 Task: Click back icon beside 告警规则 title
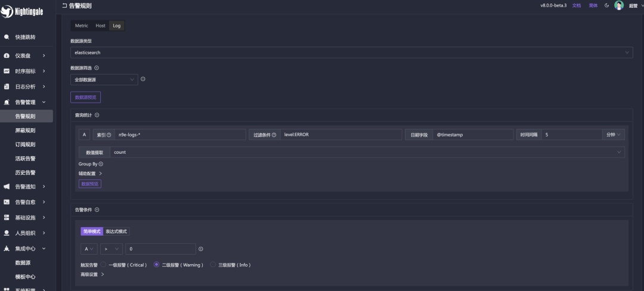64,6
